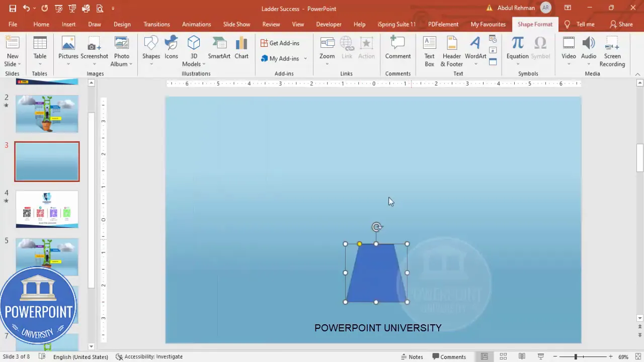Open the Zoom links menu
This screenshot has width=644, height=362.
coord(327,51)
